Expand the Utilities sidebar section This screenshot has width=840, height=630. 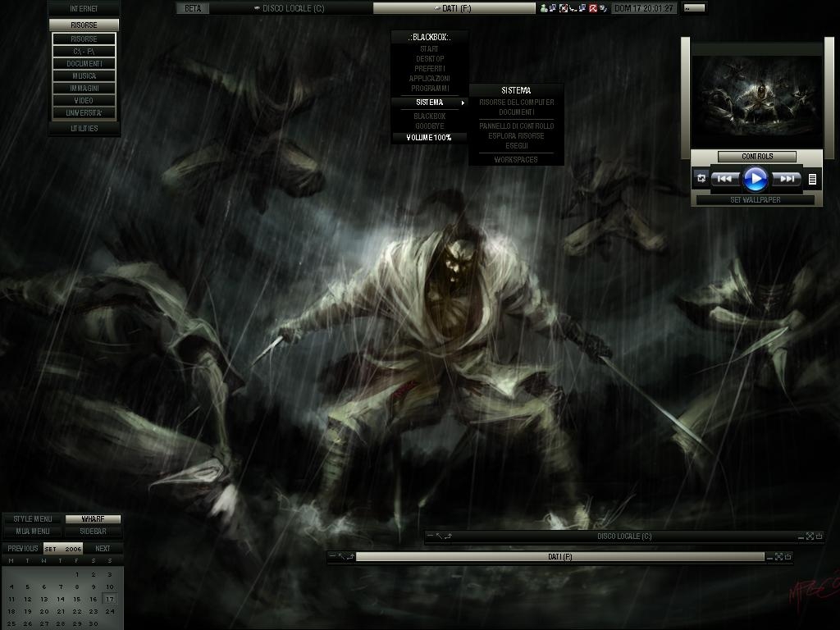(84, 129)
